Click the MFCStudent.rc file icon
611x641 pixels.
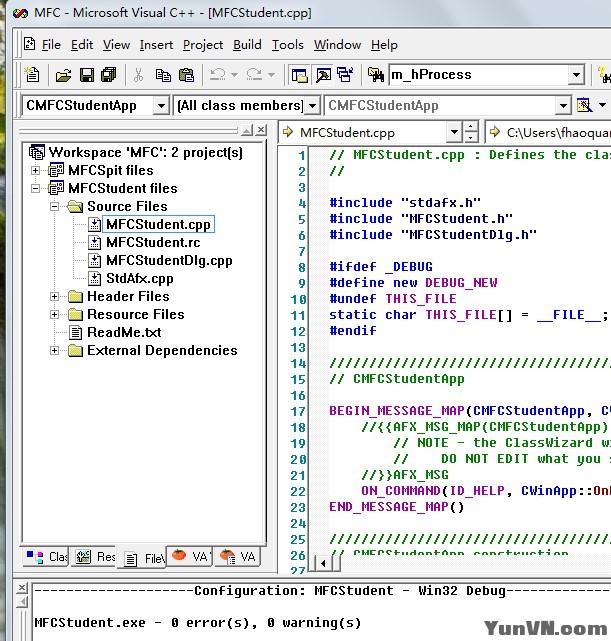pos(94,242)
